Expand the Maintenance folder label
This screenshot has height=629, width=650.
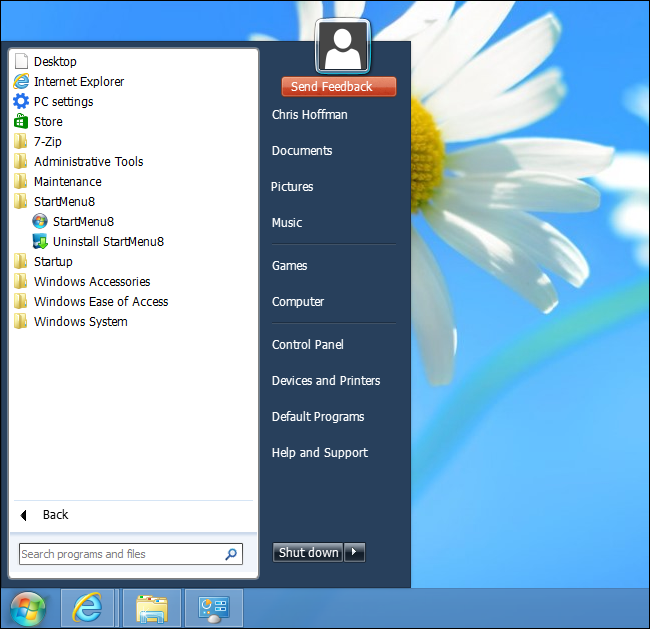click(68, 182)
